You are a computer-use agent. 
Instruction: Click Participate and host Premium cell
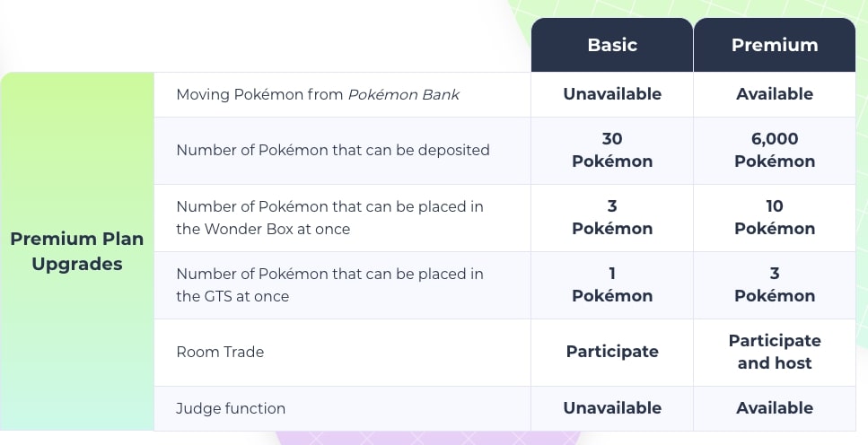pos(775,352)
